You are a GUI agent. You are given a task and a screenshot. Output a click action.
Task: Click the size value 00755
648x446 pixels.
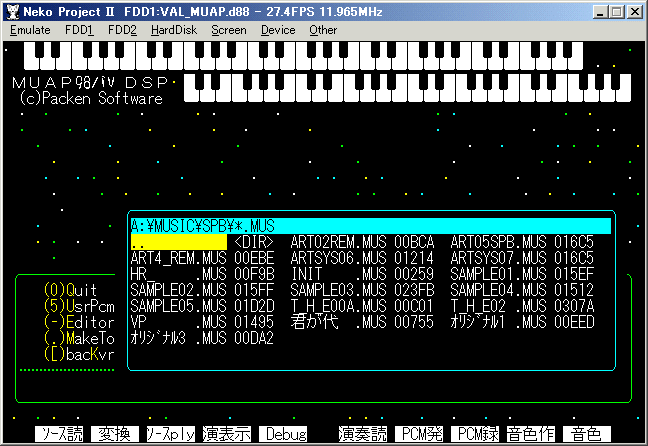point(414,322)
